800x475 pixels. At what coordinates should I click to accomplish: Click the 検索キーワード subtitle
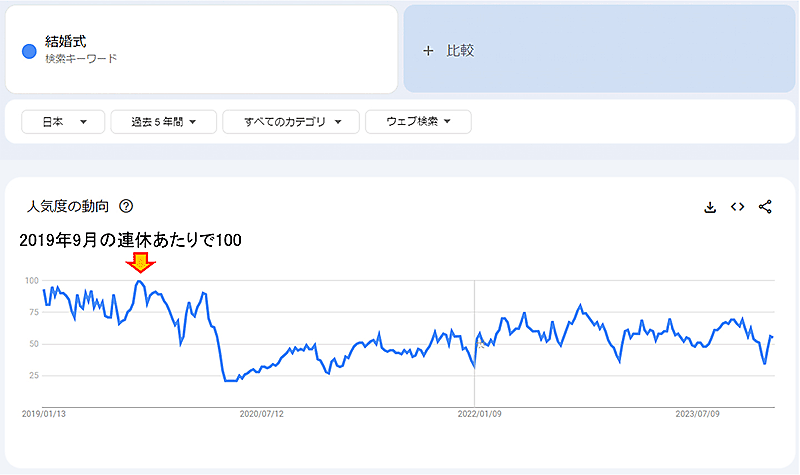pos(81,59)
